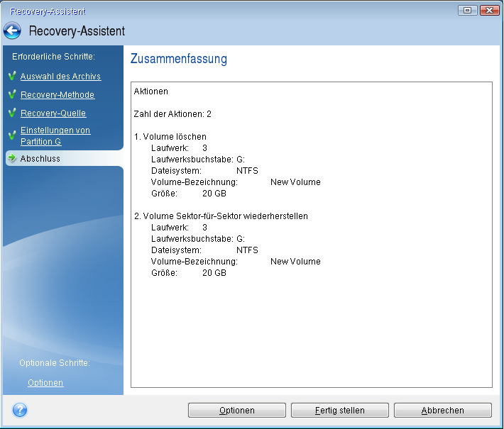The image size is (504, 429).
Task: Click Fertig stellen to start recovery
Action: tap(340, 411)
